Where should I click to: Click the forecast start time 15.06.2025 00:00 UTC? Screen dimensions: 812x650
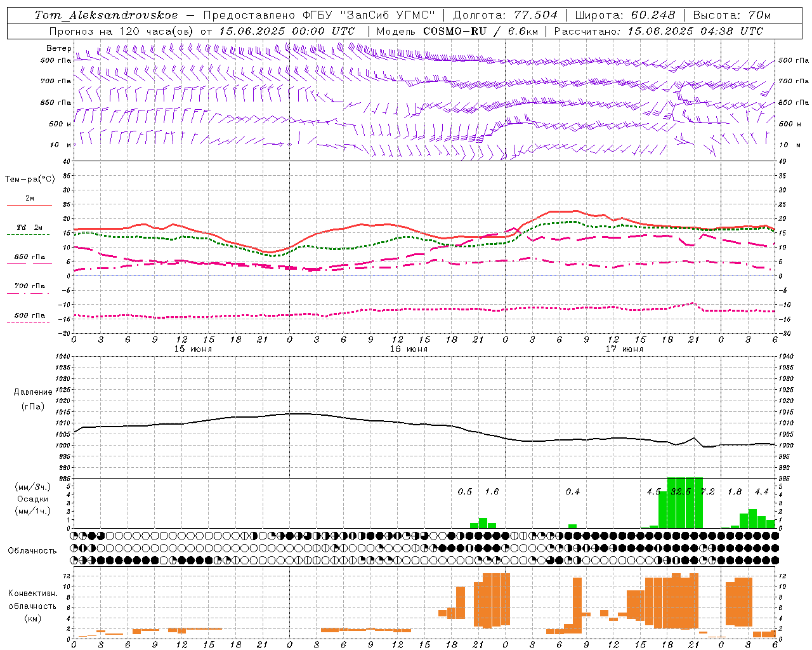(287, 31)
